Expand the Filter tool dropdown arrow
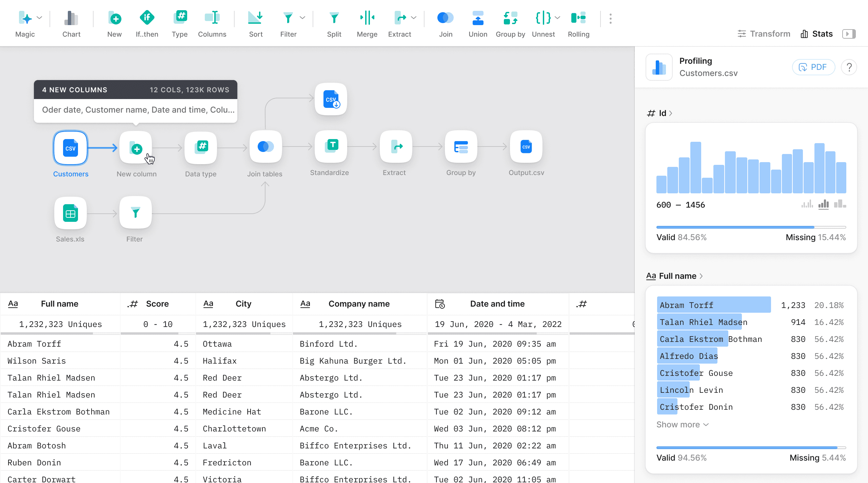The image size is (868, 483). [x=302, y=18]
